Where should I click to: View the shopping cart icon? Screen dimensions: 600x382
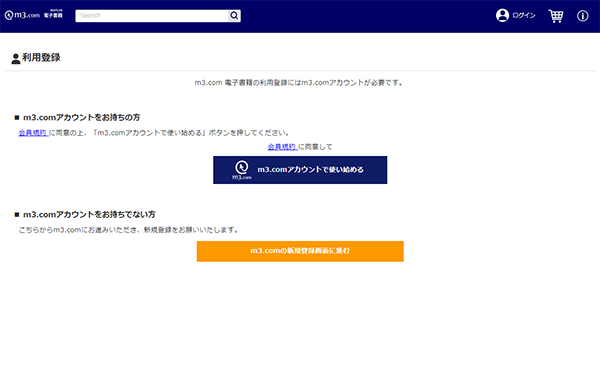click(556, 16)
